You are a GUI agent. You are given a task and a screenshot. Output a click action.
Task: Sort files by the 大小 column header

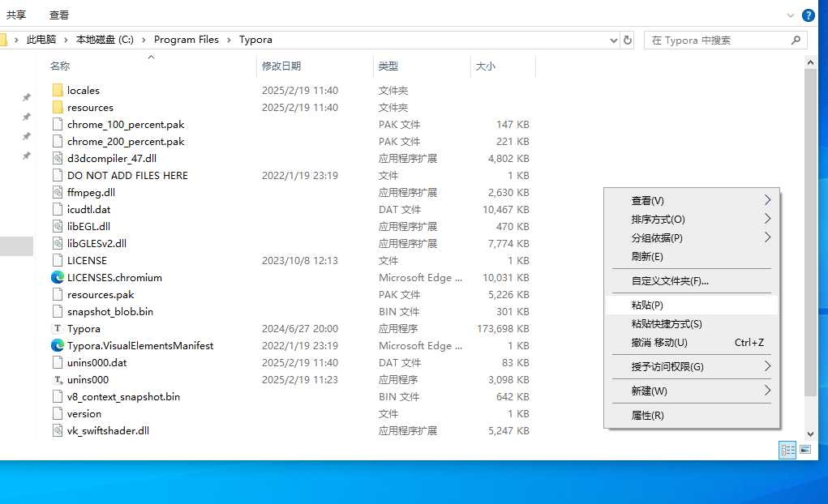coord(503,66)
